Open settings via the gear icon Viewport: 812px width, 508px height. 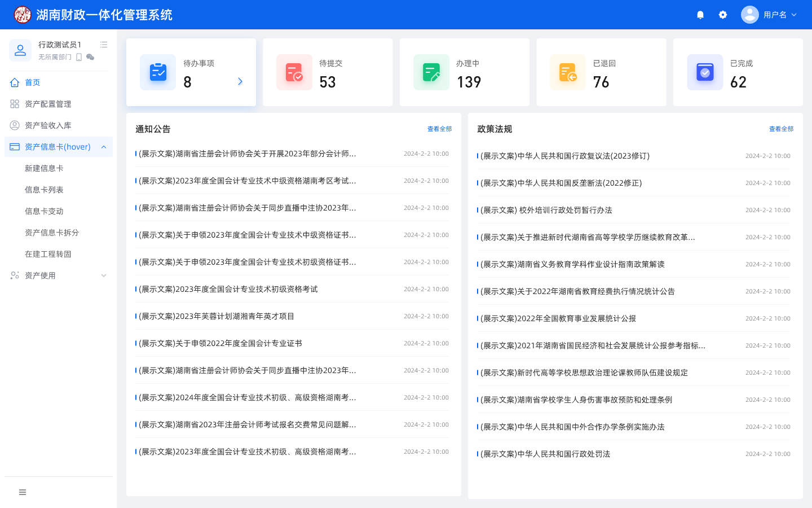coord(723,15)
